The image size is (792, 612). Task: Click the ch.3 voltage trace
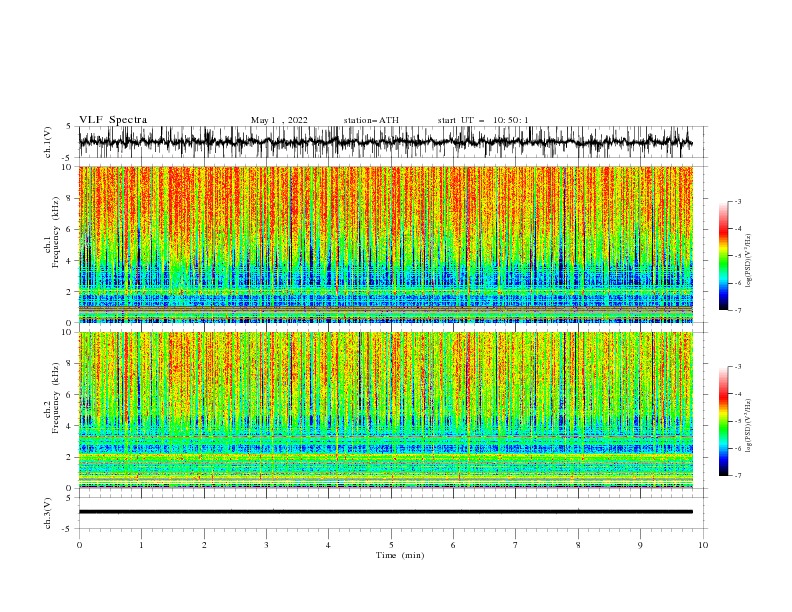[386, 512]
